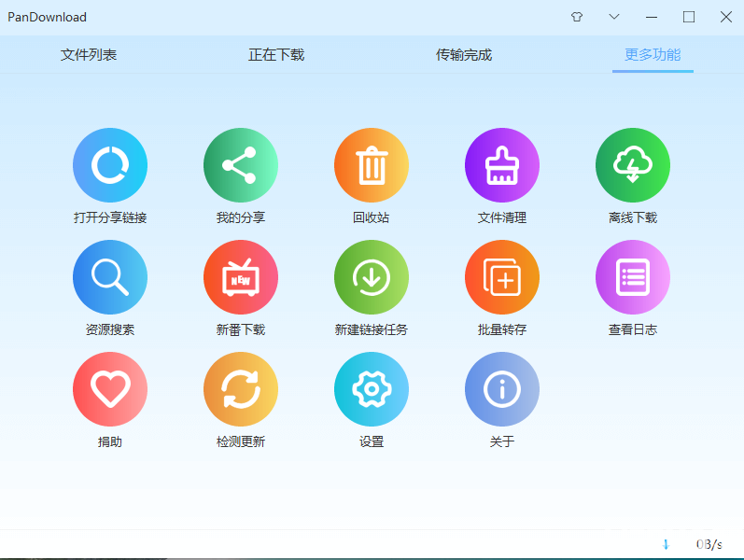
Task: Switch to the 正在下载 tab
Action: coord(276,55)
